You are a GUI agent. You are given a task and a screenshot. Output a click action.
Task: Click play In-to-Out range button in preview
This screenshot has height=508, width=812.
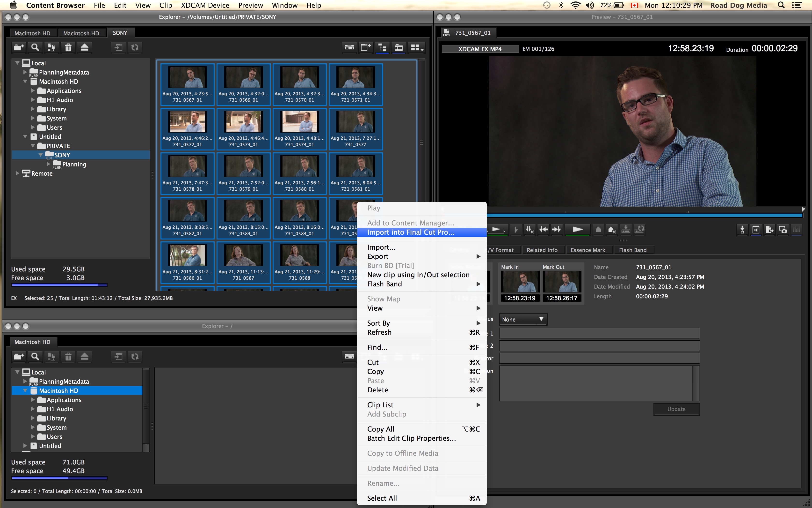(498, 230)
